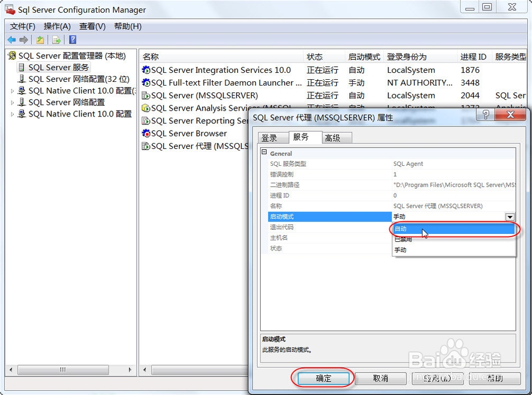Screen dimensions: 532x395
Task: Click the 服务类型 column header
Action: [x=510, y=57]
